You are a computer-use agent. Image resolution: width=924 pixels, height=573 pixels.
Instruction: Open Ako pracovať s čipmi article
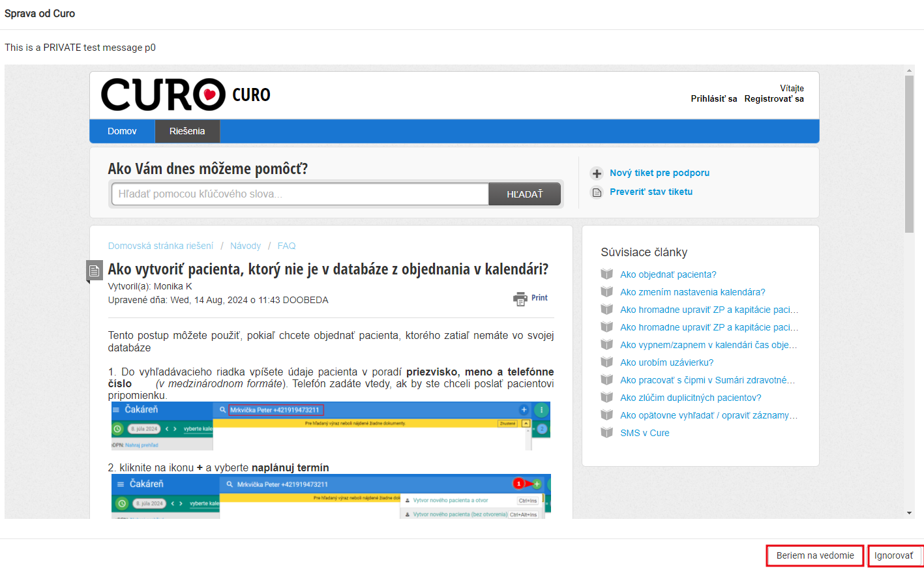click(x=708, y=380)
